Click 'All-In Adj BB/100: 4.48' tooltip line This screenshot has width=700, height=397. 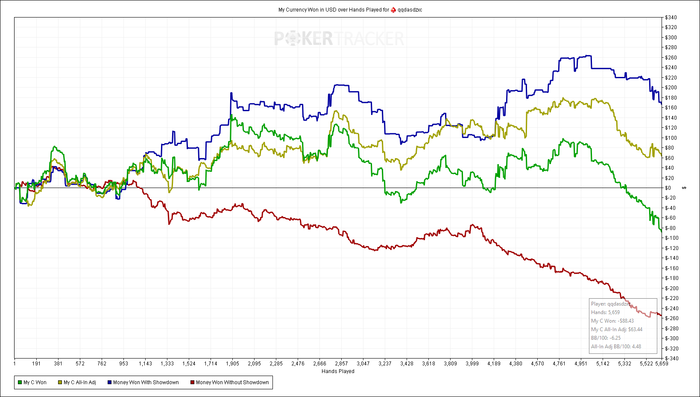pos(616,346)
